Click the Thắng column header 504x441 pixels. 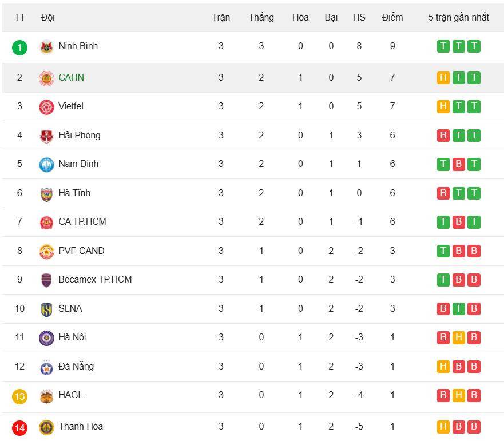pyautogui.click(x=261, y=17)
